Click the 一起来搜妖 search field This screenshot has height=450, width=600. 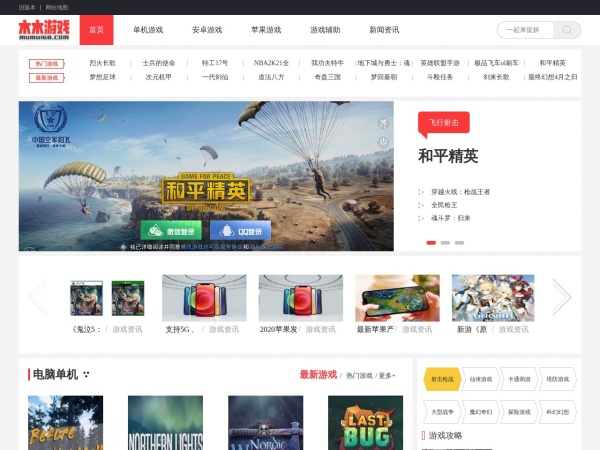525,30
